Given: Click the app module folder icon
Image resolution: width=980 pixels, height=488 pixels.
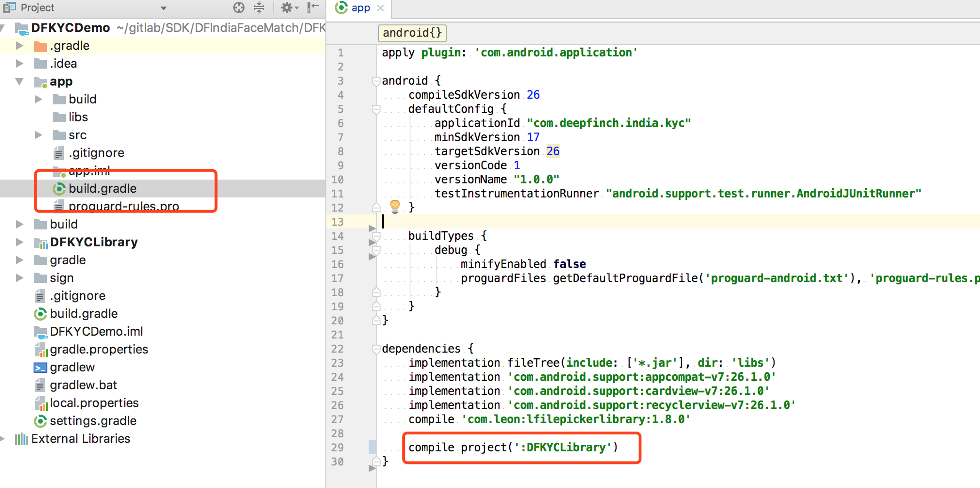Looking at the screenshot, I should click(40, 82).
